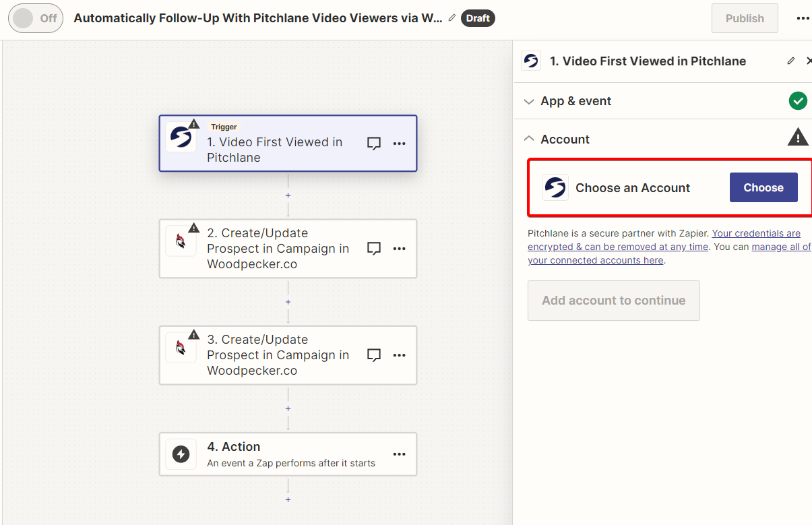Close the step editor panel
Viewport: 812px width, 525px height.
tap(809, 61)
